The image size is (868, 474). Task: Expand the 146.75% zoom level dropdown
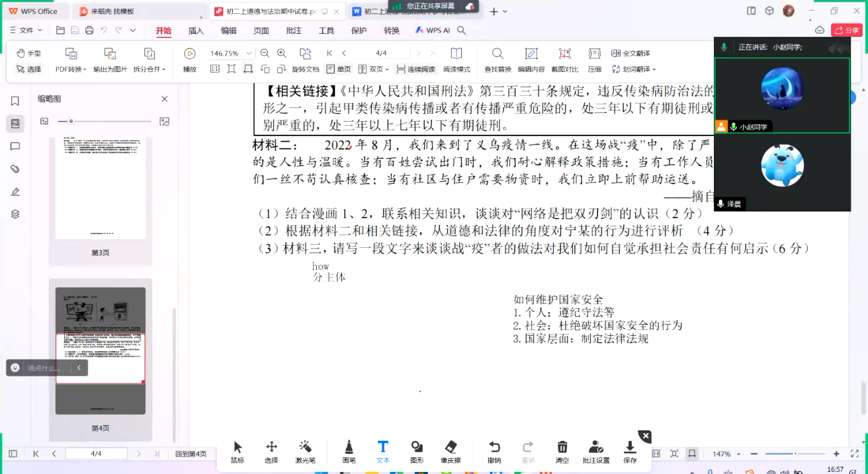pos(249,54)
